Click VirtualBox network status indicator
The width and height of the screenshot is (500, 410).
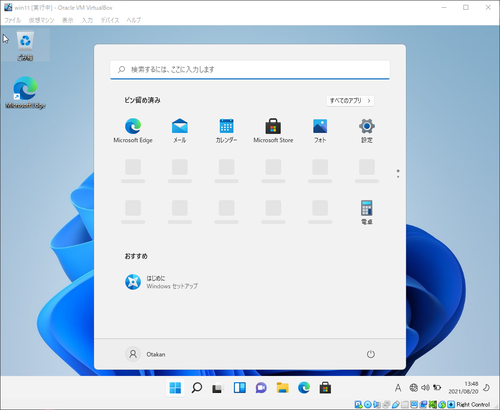point(386,404)
